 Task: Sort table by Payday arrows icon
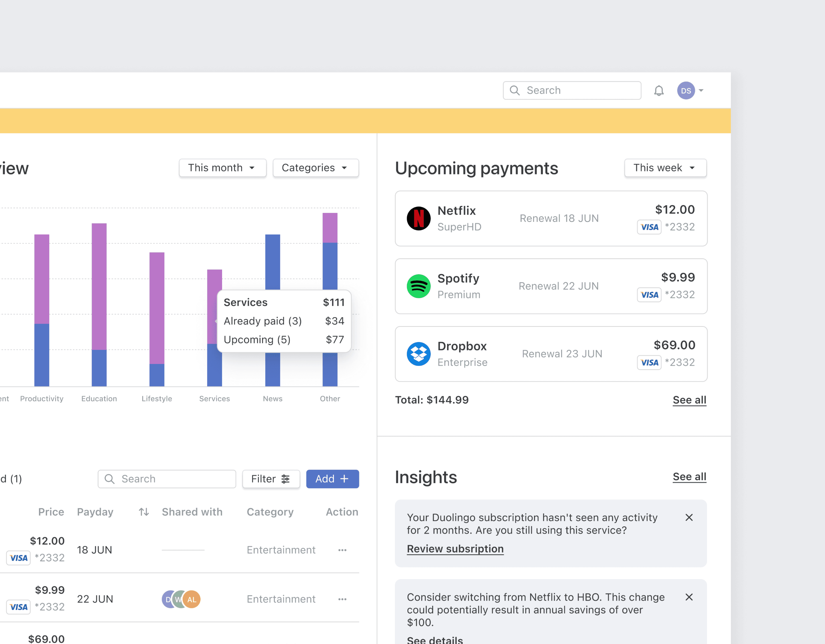pyautogui.click(x=144, y=512)
